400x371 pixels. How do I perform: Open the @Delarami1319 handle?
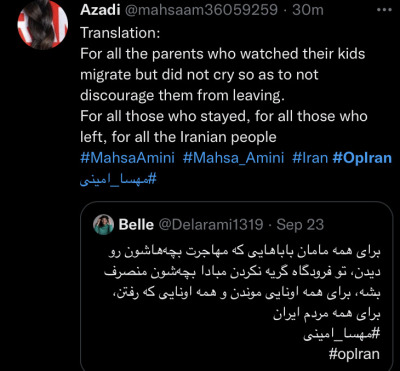[210, 225]
